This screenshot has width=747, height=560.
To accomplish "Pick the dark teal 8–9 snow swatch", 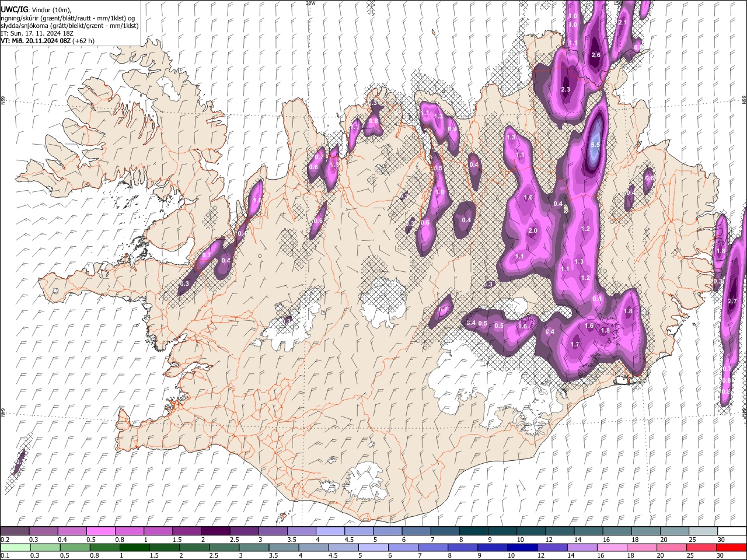I will (x=474, y=531).
